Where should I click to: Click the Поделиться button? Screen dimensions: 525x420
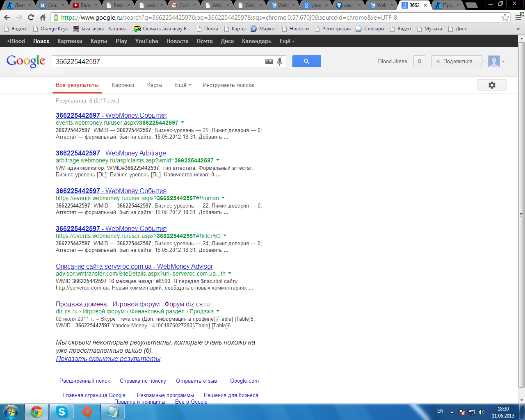click(x=457, y=62)
